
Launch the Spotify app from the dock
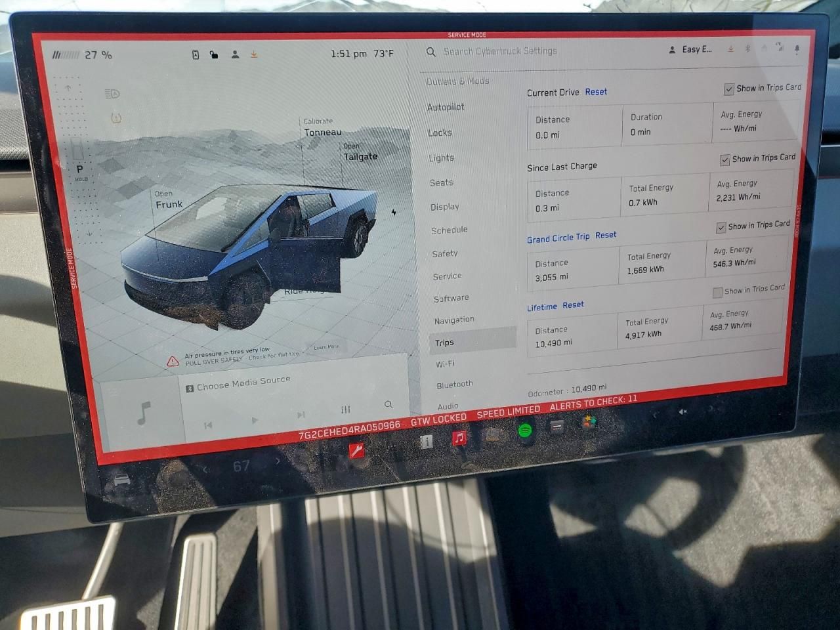pos(524,431)
